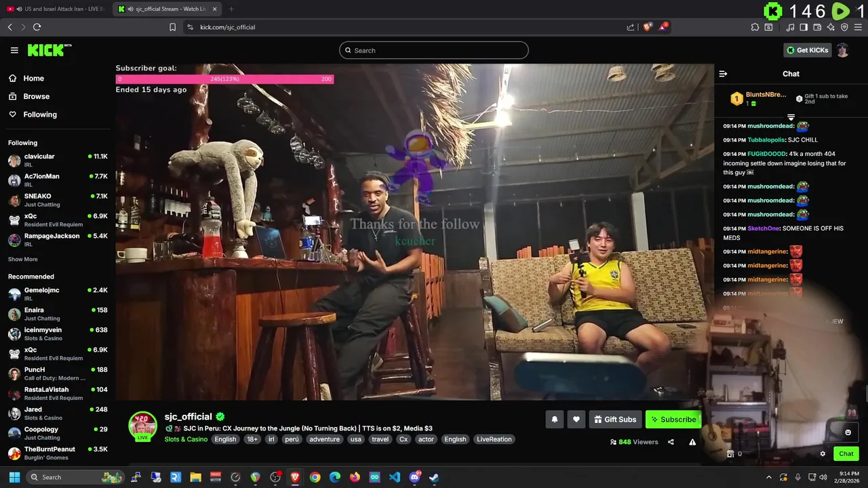Screen dimensions: 868x488
Task: Reload the page
Action: (37, 27)
